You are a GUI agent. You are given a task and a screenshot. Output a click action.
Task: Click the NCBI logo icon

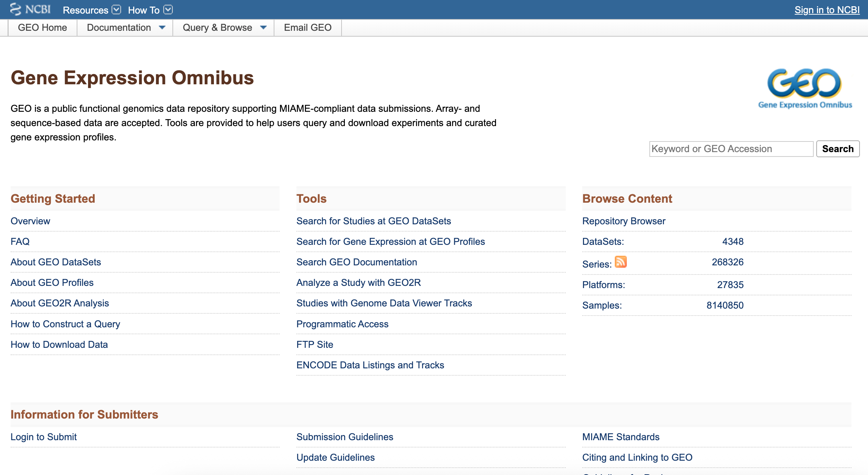16,9
